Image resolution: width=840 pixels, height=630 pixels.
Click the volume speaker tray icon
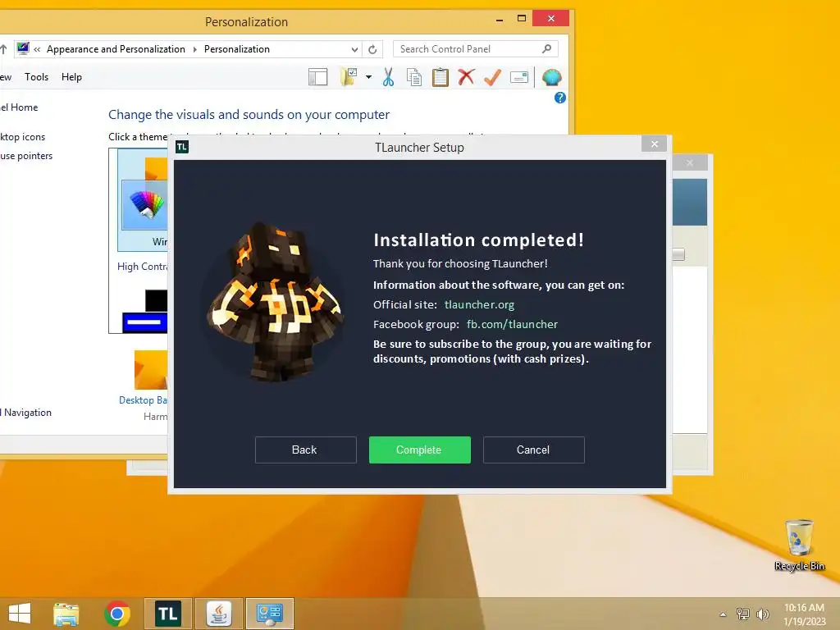(x=763, y=614)
